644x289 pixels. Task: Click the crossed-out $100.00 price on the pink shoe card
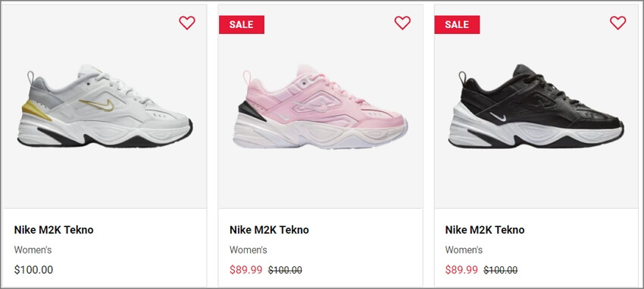(x=285, y=270)
